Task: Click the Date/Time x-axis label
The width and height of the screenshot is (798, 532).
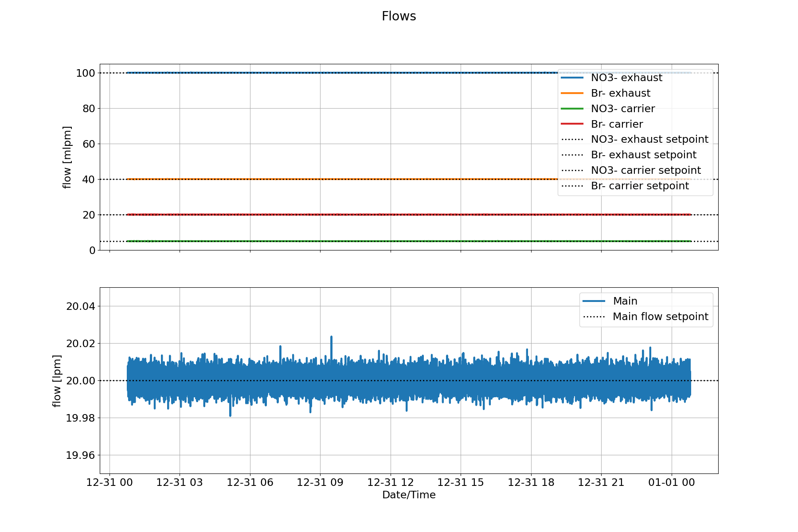Action: [x=409, y=495]
